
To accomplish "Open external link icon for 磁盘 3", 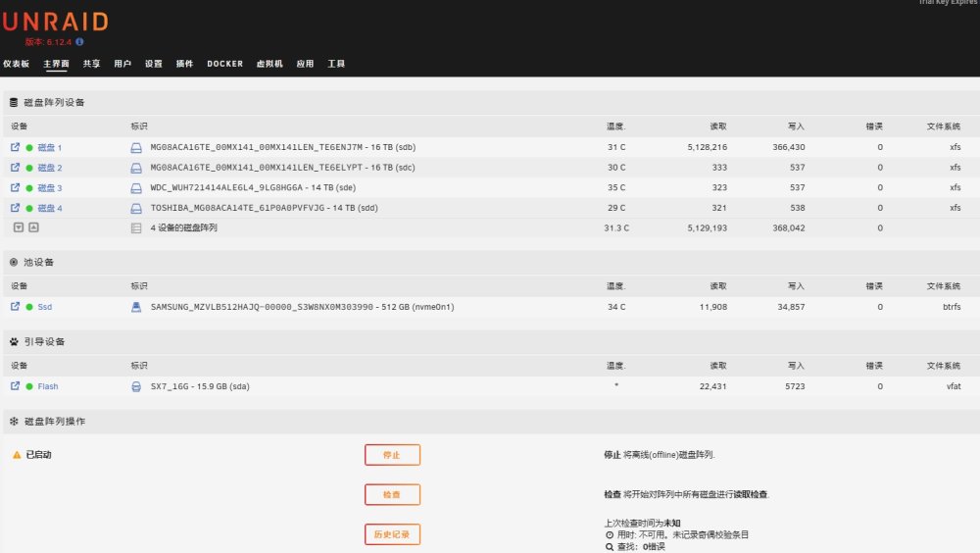I will coord(15,187).
